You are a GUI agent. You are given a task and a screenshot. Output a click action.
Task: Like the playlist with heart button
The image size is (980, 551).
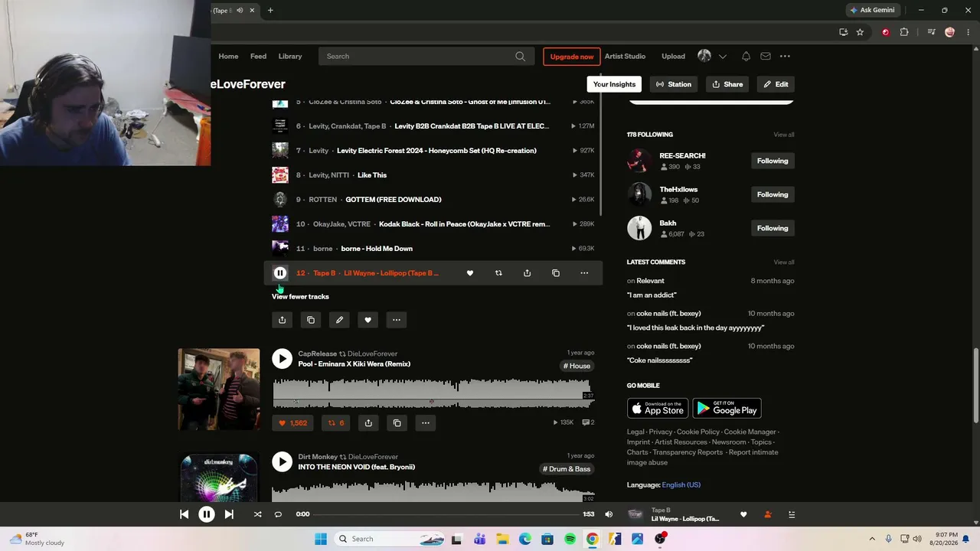pos(367,320)
